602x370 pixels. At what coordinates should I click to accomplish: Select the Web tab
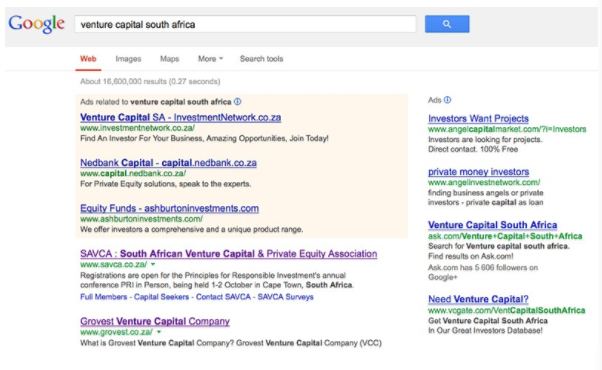[x=88, y=59]
